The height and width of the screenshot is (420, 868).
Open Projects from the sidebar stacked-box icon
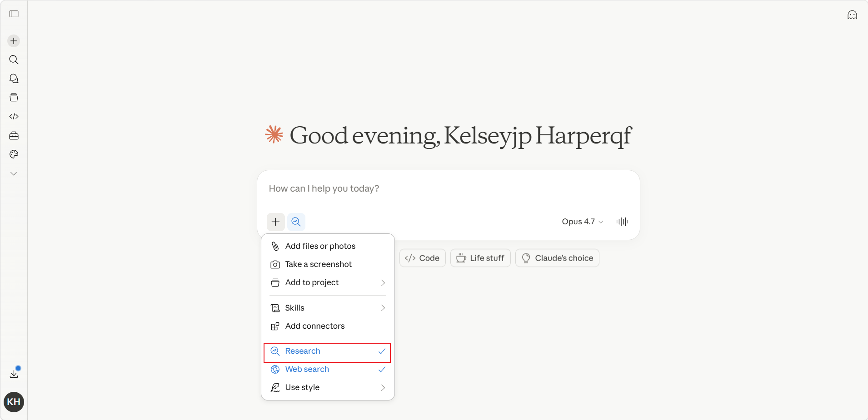[x=14, y=98]
